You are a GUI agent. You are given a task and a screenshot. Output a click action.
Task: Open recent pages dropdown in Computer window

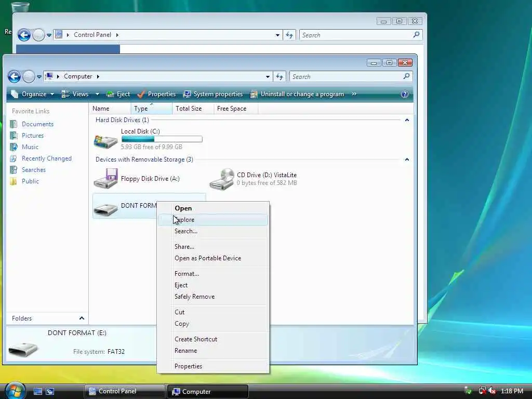[x=39, y=77]
